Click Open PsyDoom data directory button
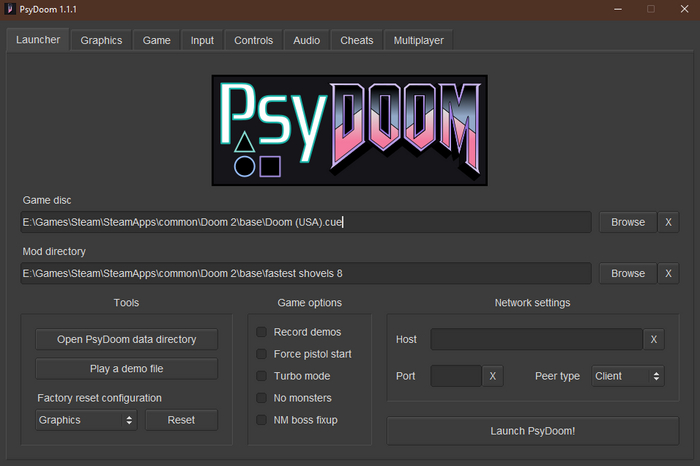This screenshot has width=700, height=466. (x=126, y=340)
